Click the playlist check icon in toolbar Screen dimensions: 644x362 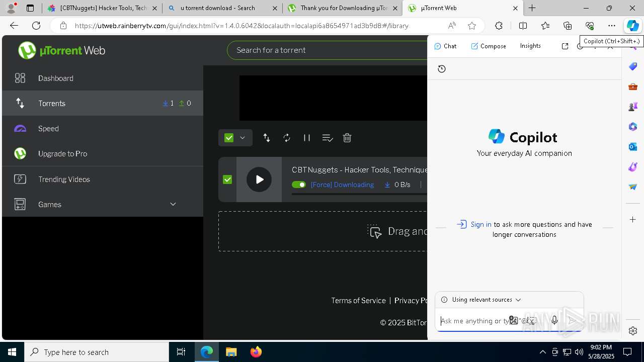[328, 138]
